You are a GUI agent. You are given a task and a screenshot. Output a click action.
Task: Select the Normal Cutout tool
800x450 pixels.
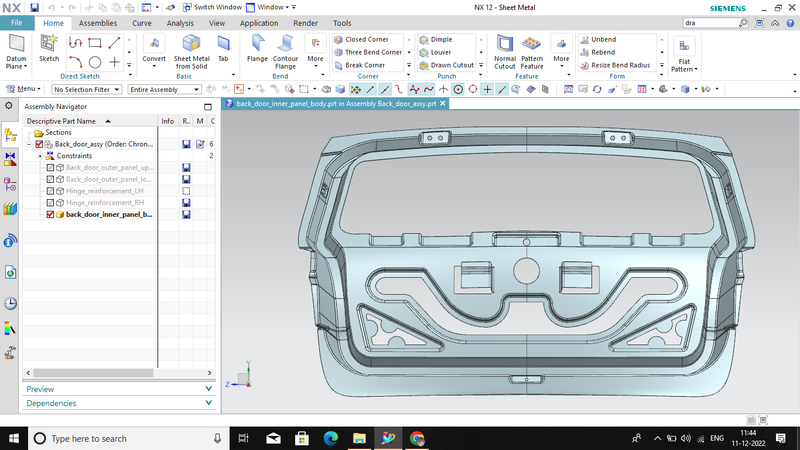[505, 52]
